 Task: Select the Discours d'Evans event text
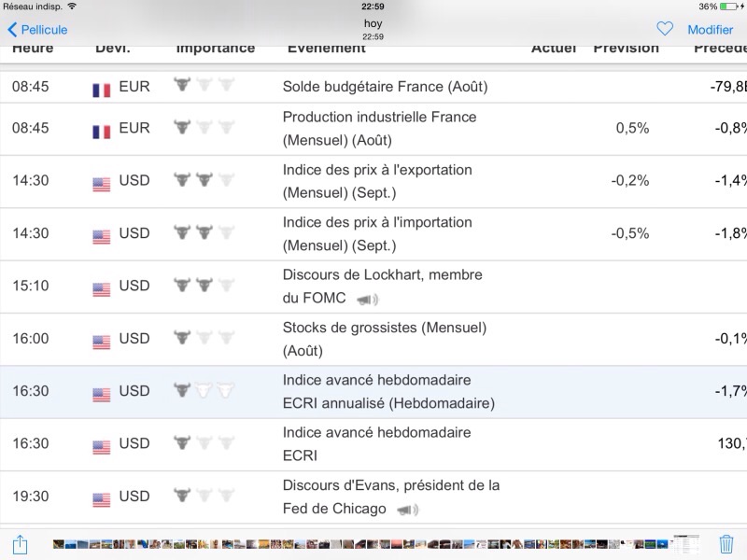click(390, 497)
